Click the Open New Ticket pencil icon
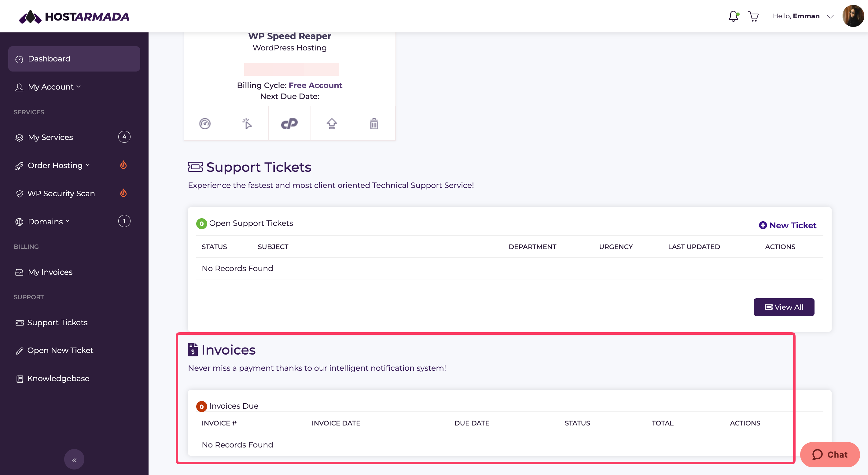This screenshot has width=868, height=475. click(20, 351)
